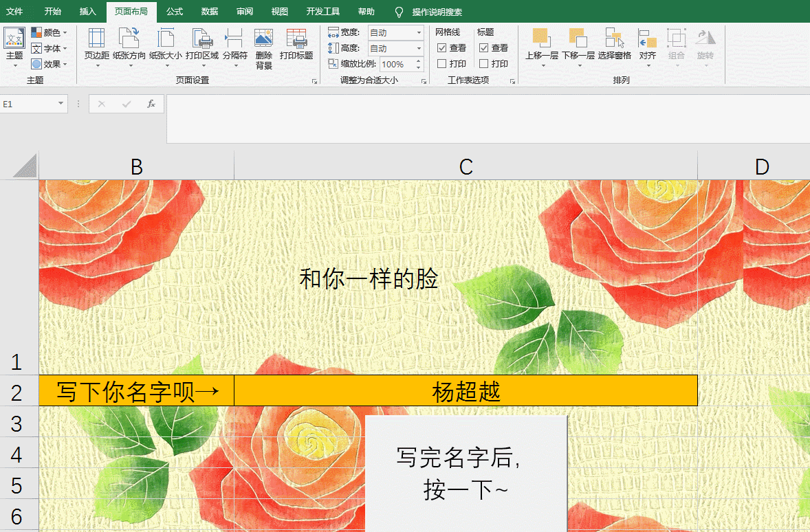The image size is (810, 532).
Task: Open 调整为合适大小 dialog launcher
Action: pos(424,81)
